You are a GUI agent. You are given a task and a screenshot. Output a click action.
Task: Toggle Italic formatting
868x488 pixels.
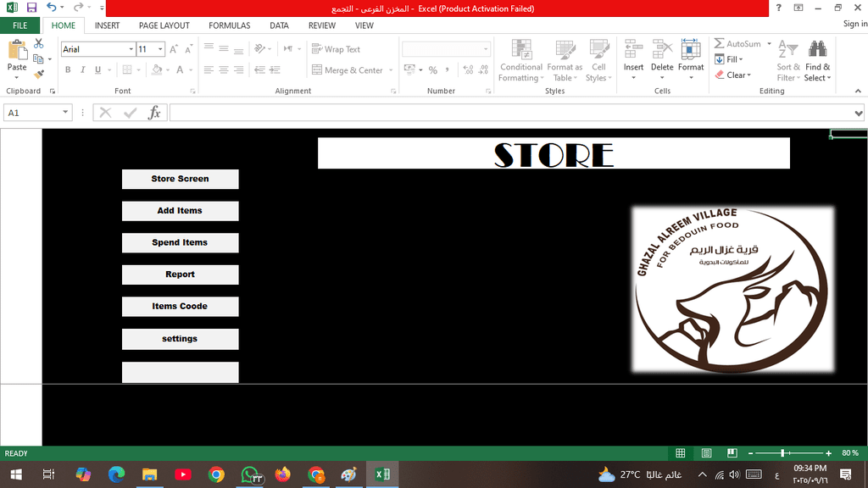pos(83,69)
